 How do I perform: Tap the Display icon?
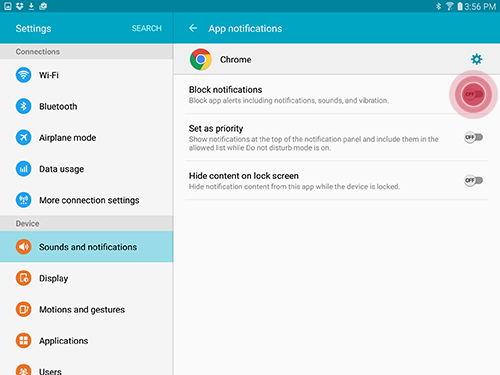(x=23, y=278)
